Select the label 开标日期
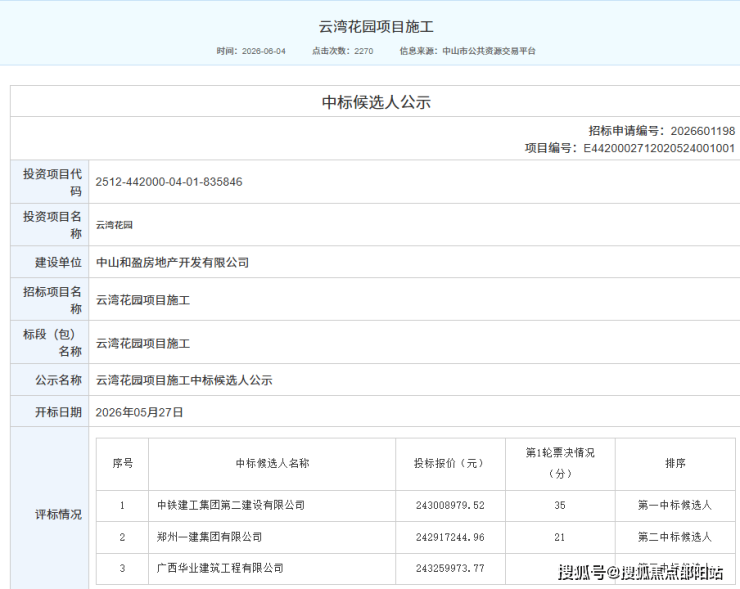 point(59,412)
